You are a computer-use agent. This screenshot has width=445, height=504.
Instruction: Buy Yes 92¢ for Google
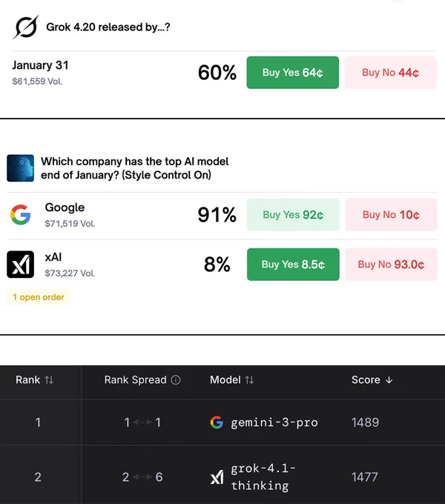(293, 215)
